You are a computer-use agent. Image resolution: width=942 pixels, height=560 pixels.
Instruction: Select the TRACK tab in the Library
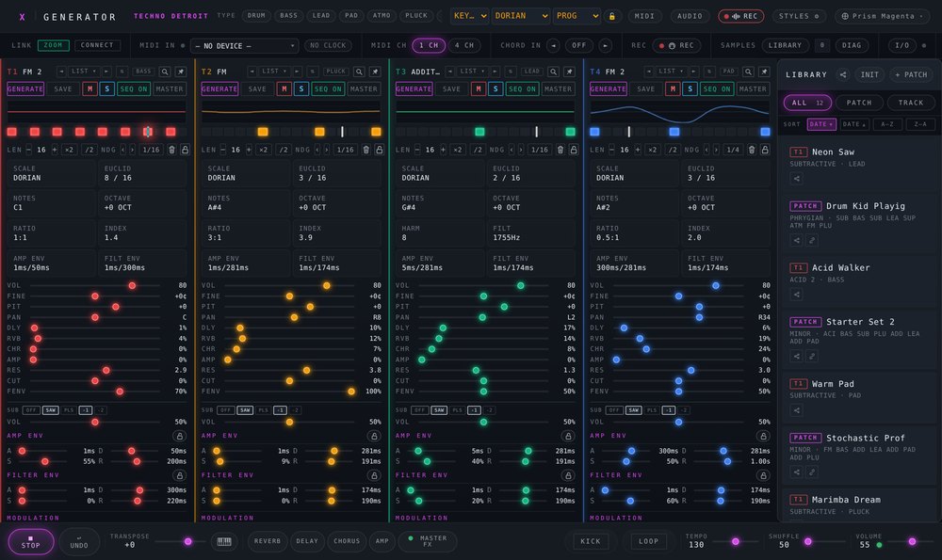coord(911,103)
